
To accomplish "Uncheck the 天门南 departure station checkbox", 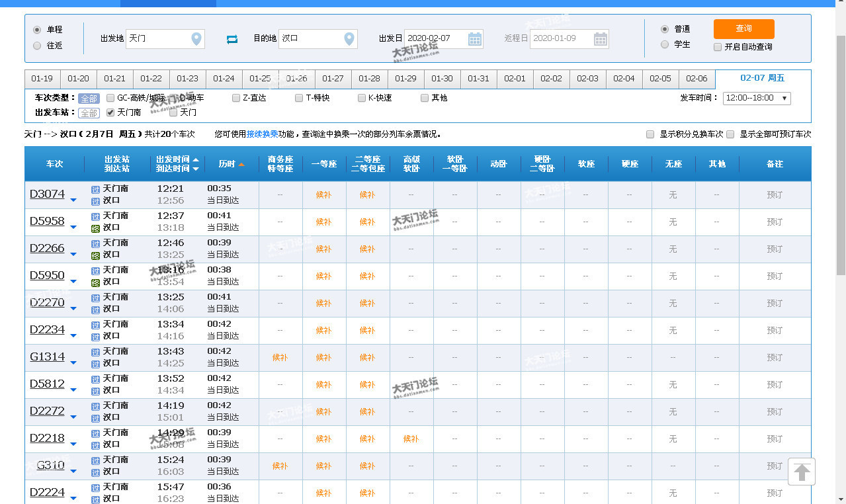I will pos(110,112).
